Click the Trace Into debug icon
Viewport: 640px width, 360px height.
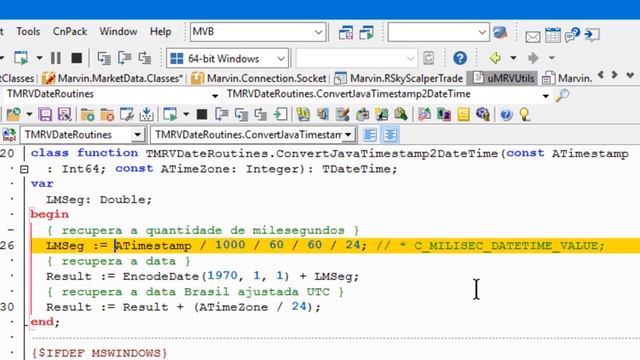(x=104, y=58)
